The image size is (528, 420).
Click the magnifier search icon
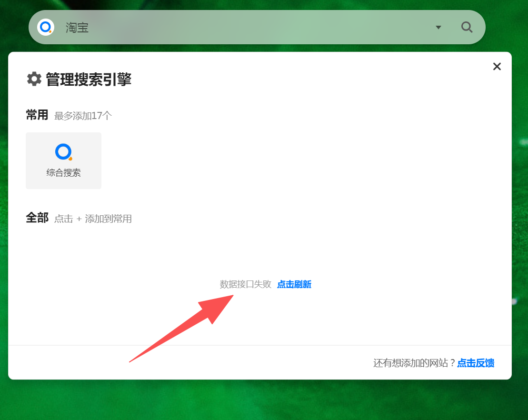tap(467, 27)
